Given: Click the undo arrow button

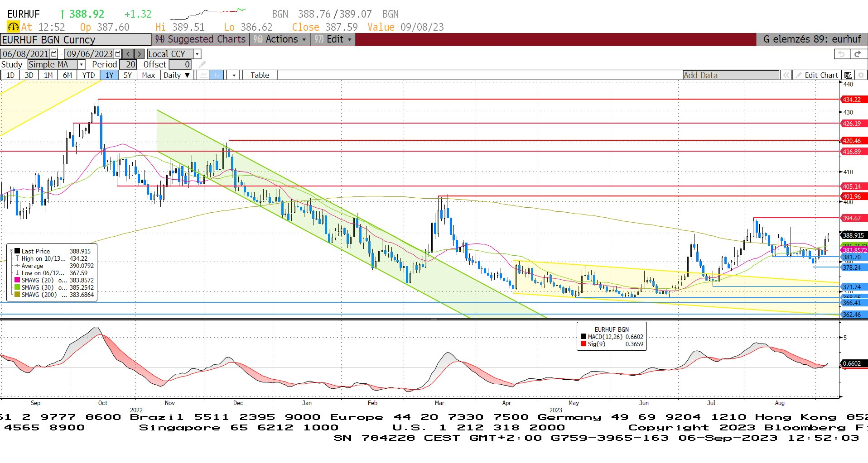Looking at the screenshot, I should (x=842, y=54).
